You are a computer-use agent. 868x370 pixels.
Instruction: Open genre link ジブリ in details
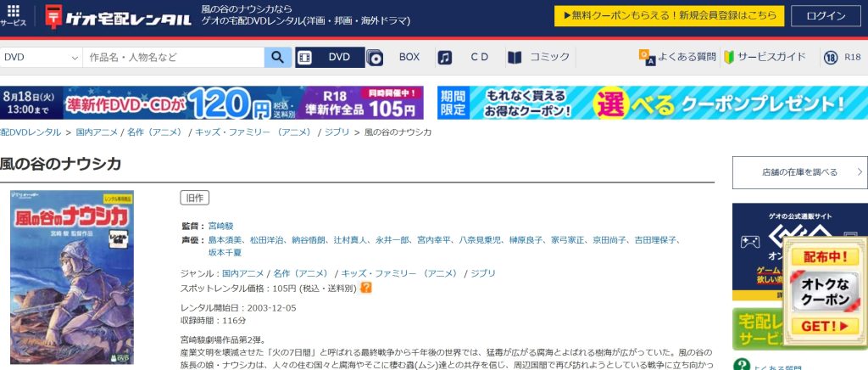(x=483, y=273)
